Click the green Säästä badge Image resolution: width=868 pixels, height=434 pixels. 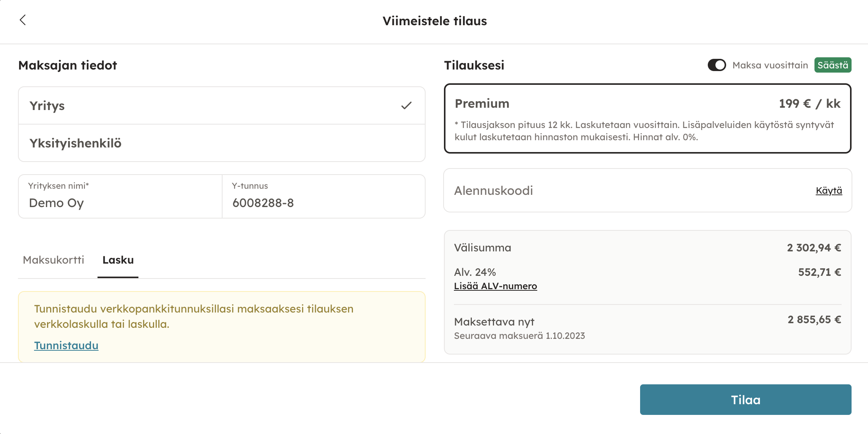click(x=832, y=65)
